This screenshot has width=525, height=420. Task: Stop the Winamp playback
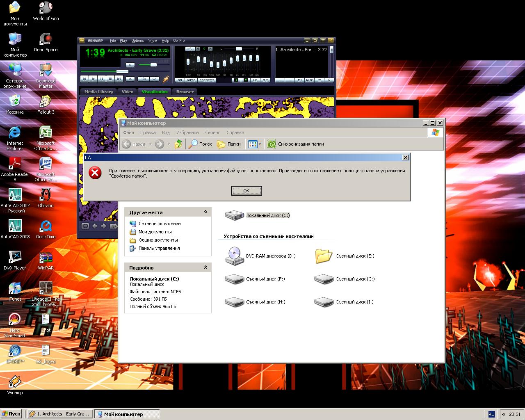coord(110,79)
